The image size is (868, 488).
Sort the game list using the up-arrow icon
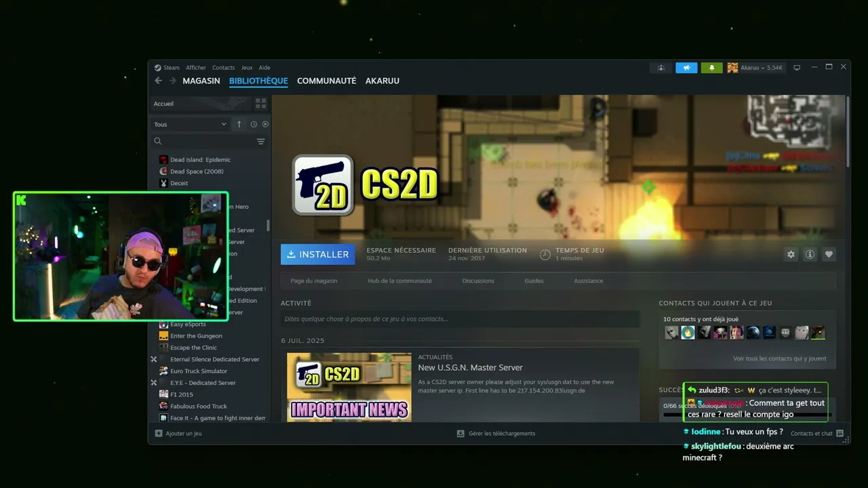[239, 124]
